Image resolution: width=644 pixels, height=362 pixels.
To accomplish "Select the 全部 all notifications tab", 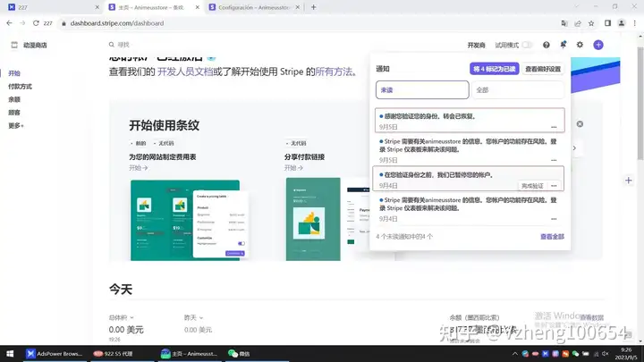I will pyautogui.click(x=518, y=90).
